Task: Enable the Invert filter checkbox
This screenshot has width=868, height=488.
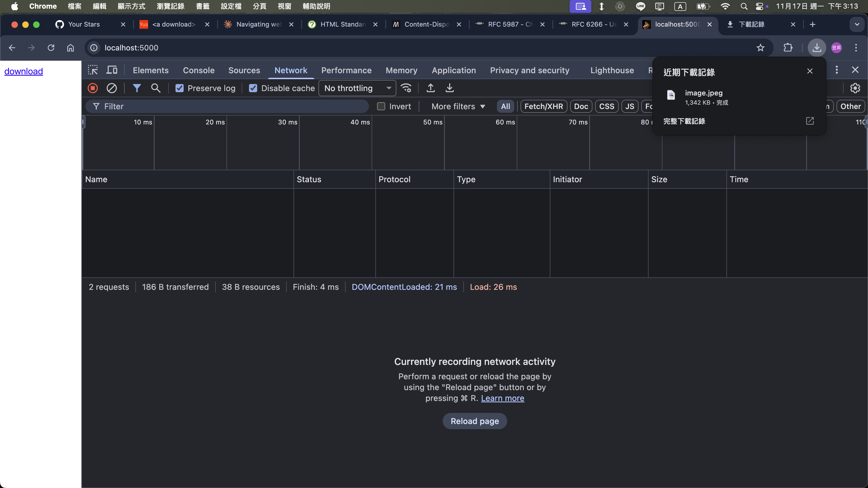Action: [x=381, y=107]
